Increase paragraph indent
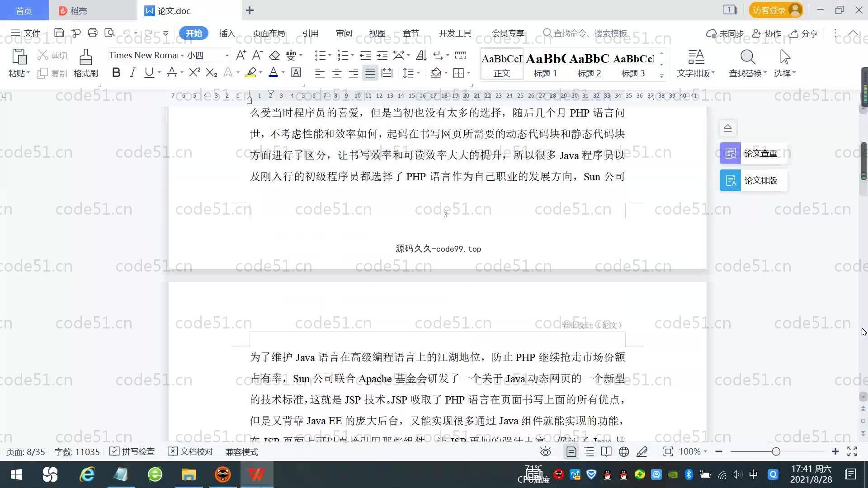This screenshot has height=488, width=868. [x=382, y=55]
